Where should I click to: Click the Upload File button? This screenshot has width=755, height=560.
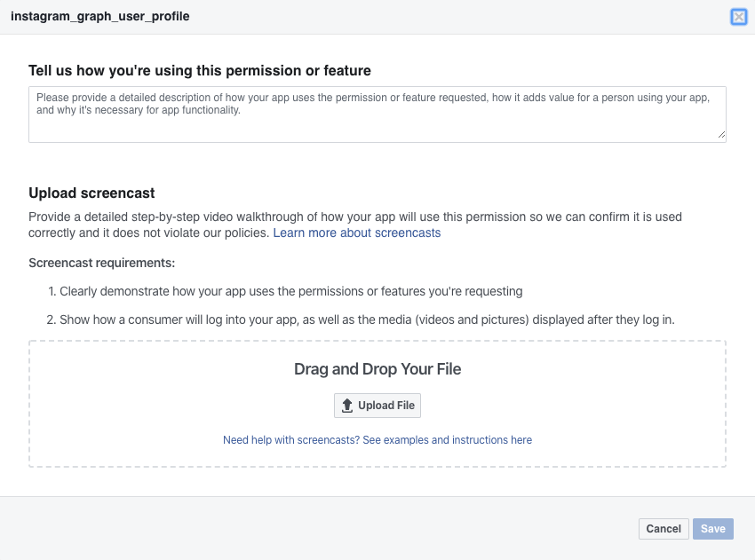click(x=377, y=406)
